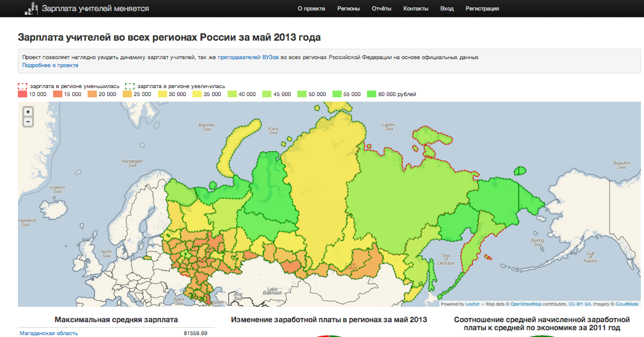Click the Зарплата учителей меняется site title
The image size is (644, 337).
[x=95, y=9]
